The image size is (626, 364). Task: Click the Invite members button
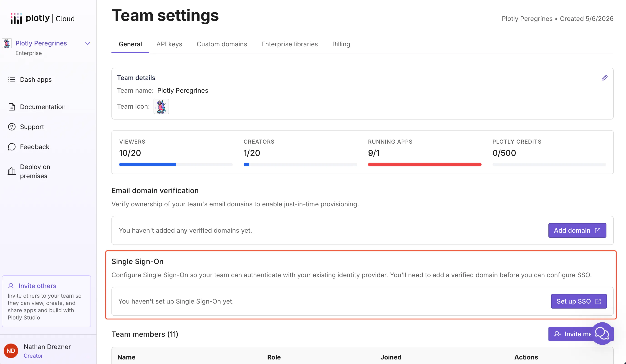581,334
